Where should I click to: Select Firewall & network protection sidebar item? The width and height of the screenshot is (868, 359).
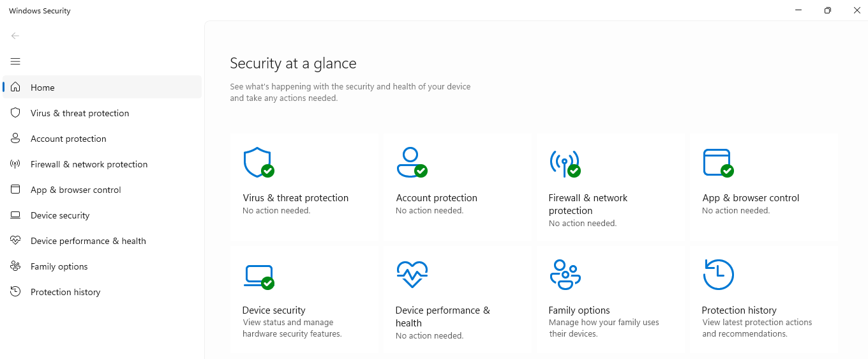point(102,164)
